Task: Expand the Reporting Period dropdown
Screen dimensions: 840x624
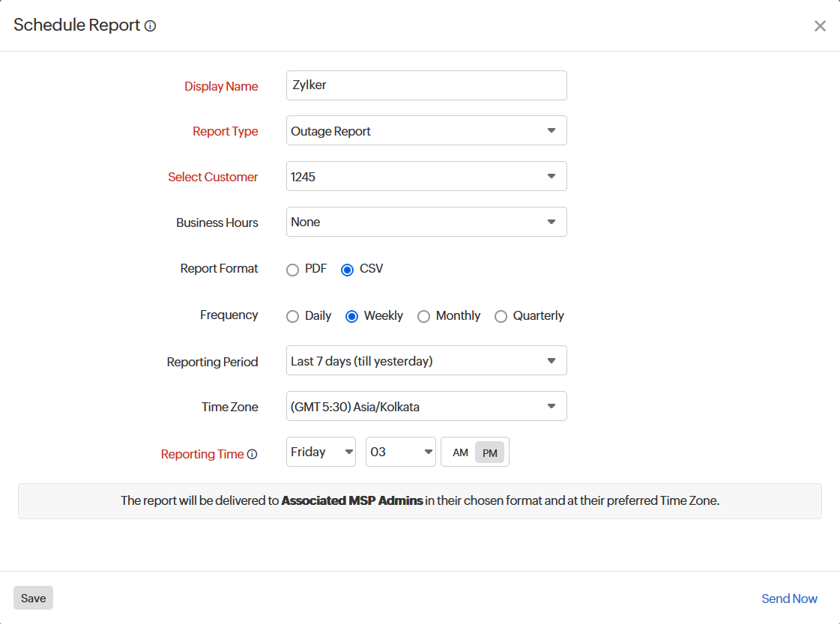Action: (426, 361)
